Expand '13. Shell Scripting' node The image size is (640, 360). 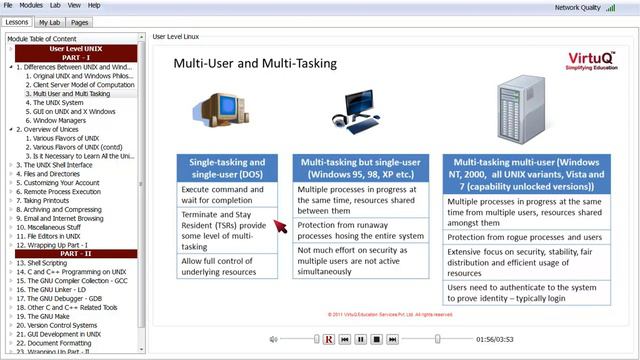11,263
